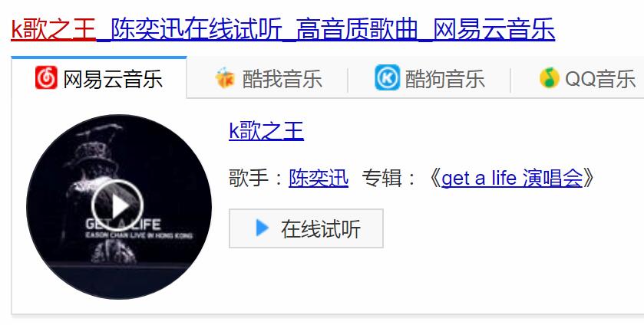Switch to the QQ音乐 tab
The image size is (644, 325).
coord(600,79)
